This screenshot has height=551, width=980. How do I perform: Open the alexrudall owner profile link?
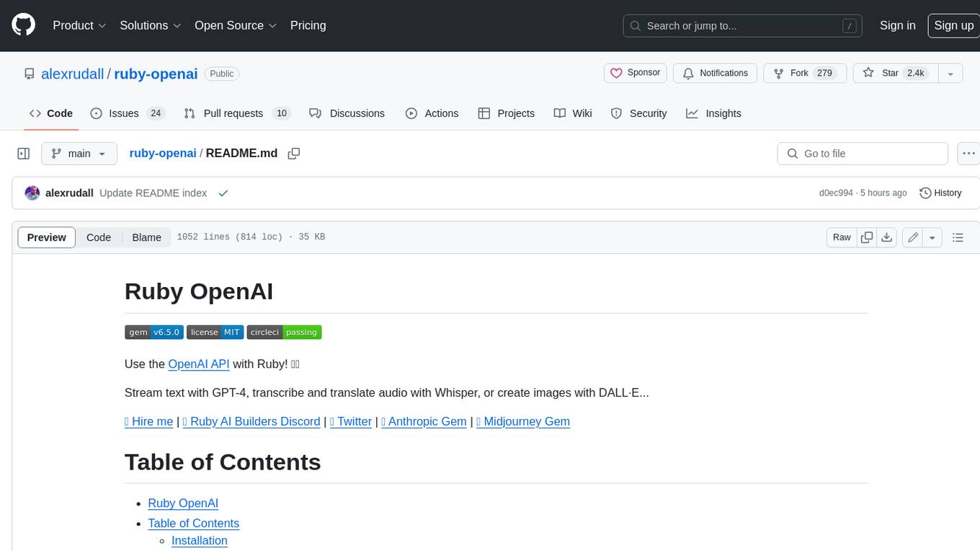click(72, 74)
